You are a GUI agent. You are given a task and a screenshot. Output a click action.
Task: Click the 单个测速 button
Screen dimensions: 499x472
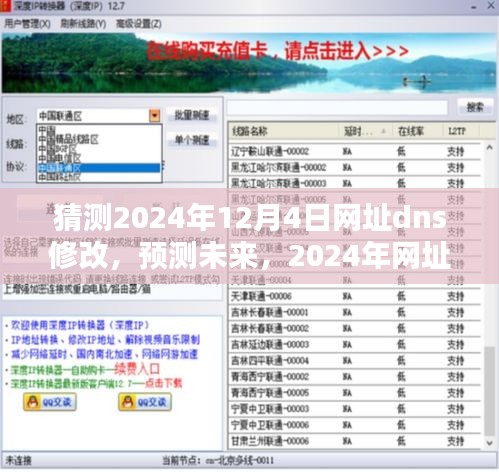click(x=192, y=140)
